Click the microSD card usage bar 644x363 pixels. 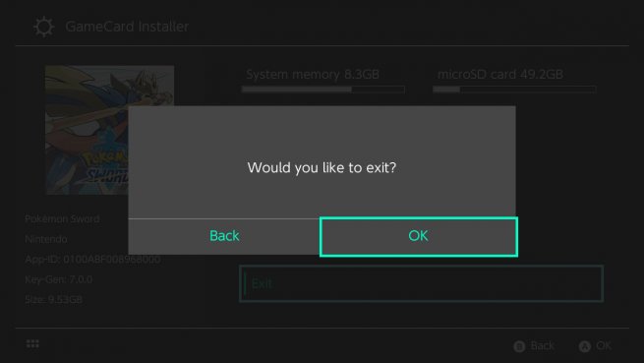[x=514, y=90]
